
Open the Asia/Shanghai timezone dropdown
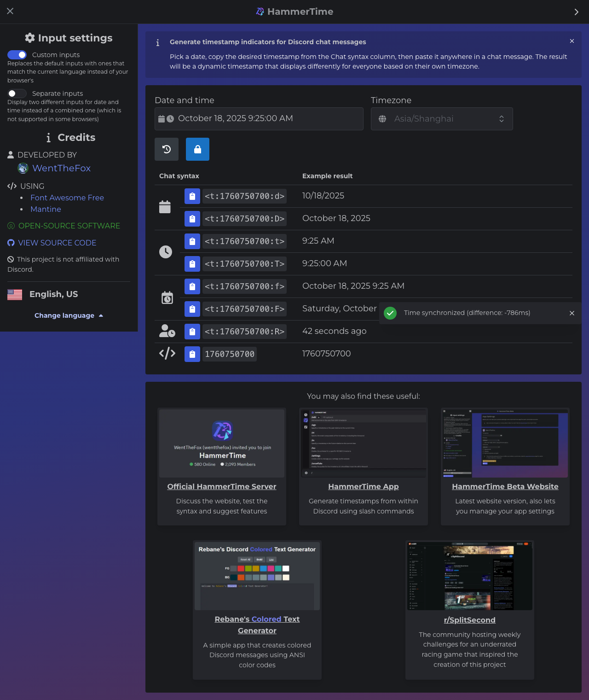[x=442, y=119]
